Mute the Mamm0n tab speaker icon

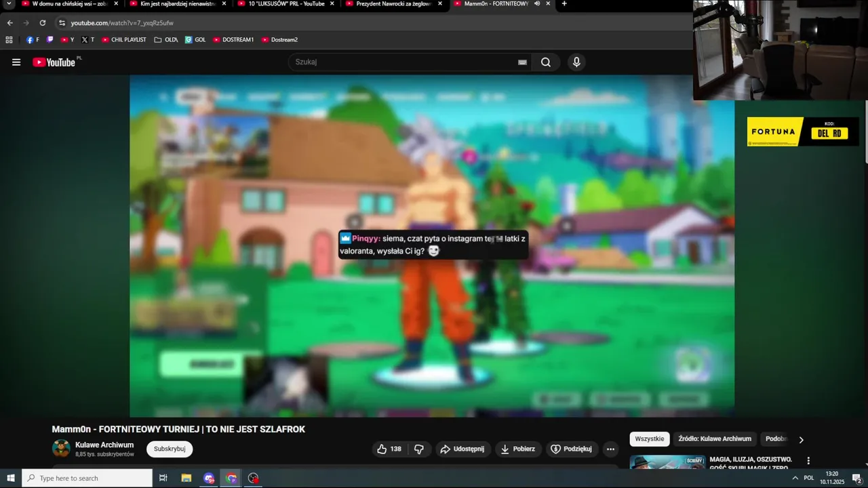[x=537, y=3]
